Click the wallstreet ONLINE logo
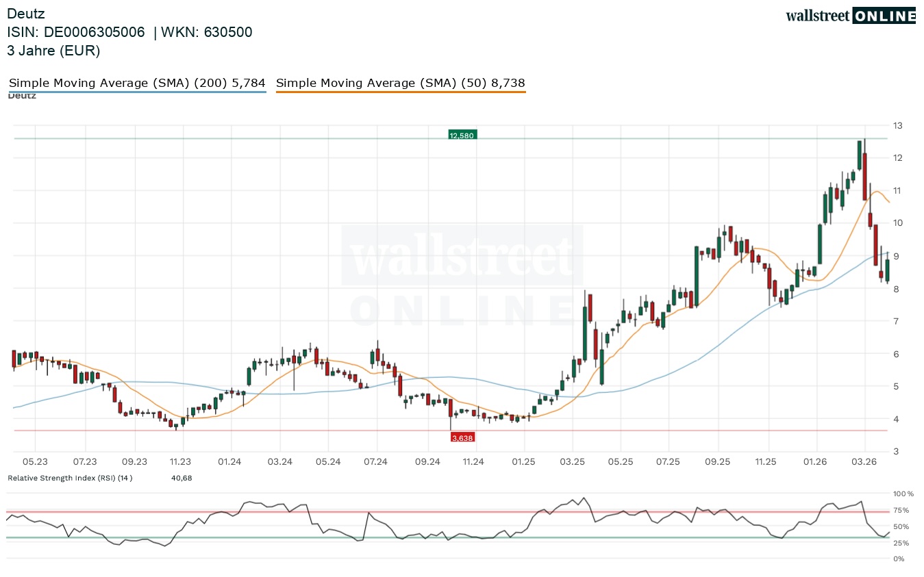The image size is (924, 577). point(850,16)
